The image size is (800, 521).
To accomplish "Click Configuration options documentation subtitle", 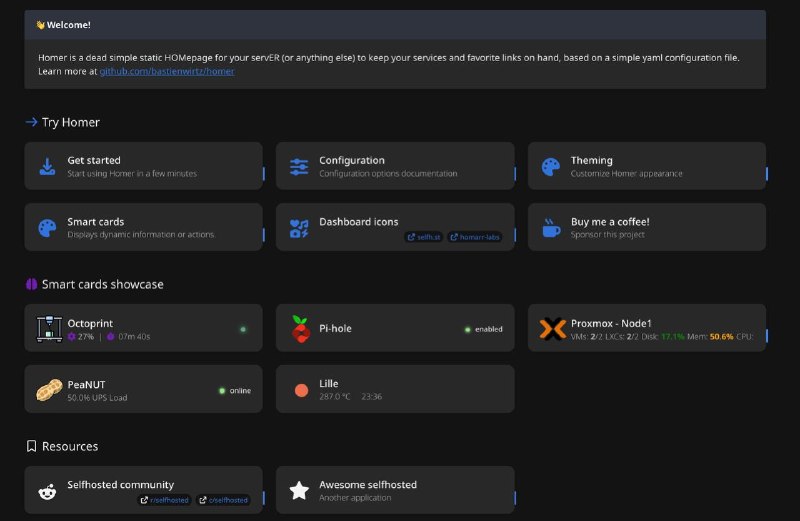I will [388, 173].
